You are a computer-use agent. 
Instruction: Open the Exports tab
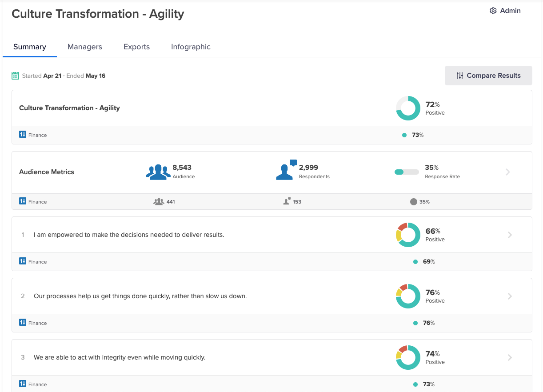coord(136,47)
